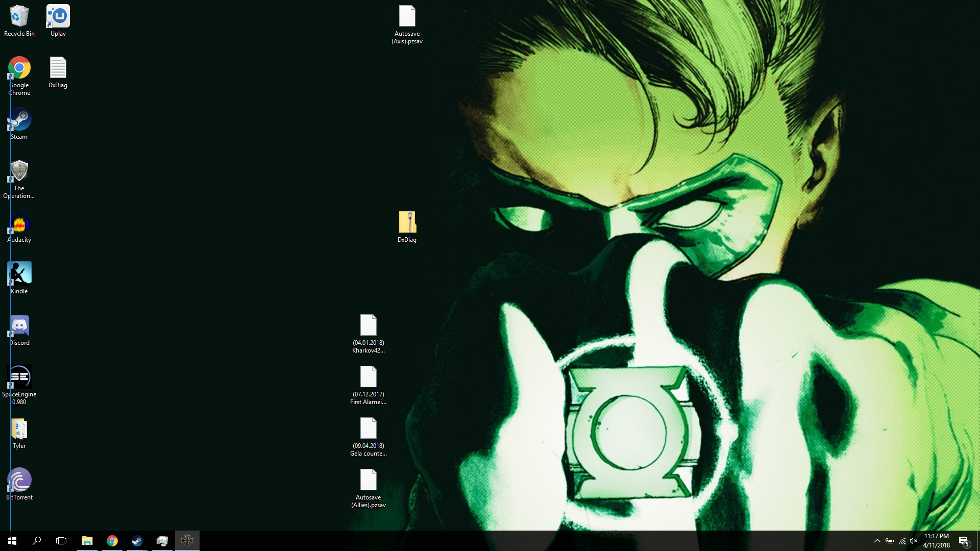Select the DxDiag zipped folder icon

(x=407, y=228)
